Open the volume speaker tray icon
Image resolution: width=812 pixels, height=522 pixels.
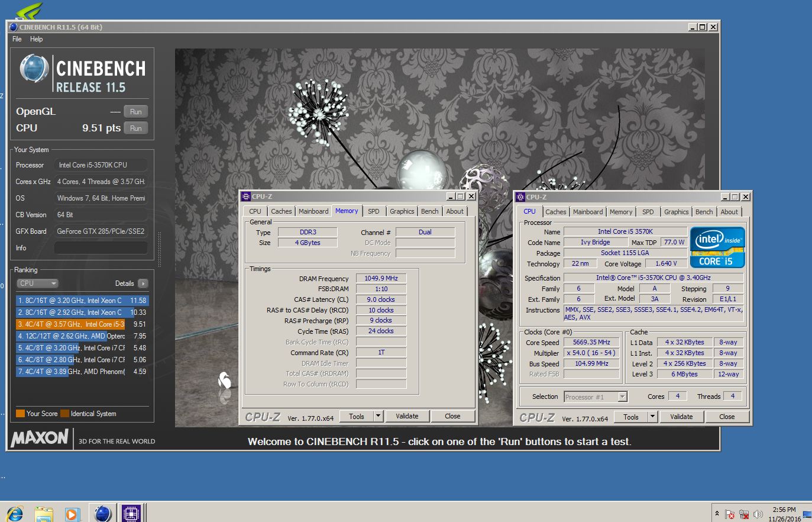click(x=758, y=514)
